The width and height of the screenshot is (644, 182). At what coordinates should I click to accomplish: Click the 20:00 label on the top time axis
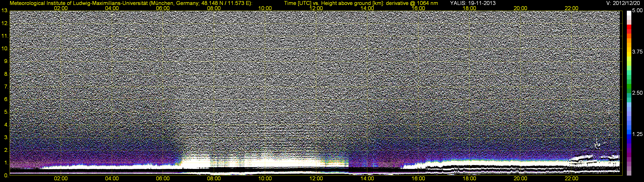click(x=521, y=8)
